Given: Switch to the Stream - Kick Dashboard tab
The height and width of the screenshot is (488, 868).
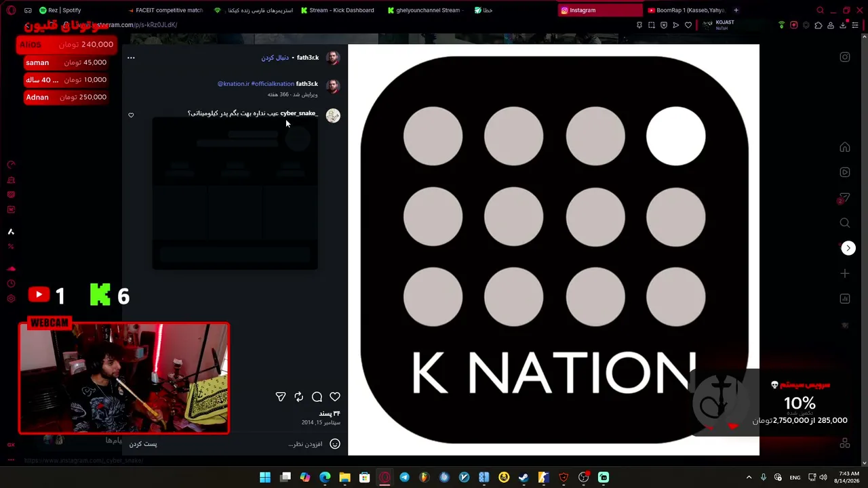Looking at the screenshot, I should [x=338, y=10].
